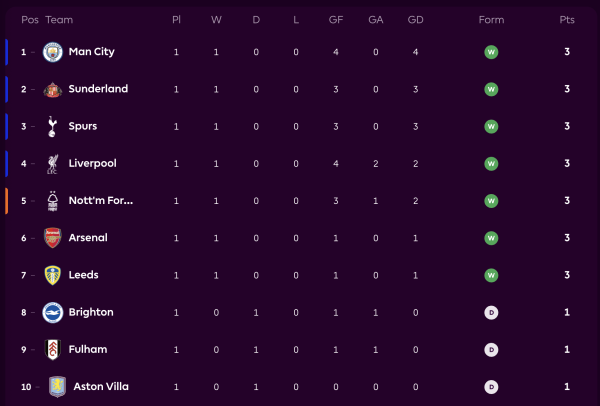Click Arsenal's green W form indicator
Image resolution: width=600 pixels, height=406 pixels.
(491, 238)
